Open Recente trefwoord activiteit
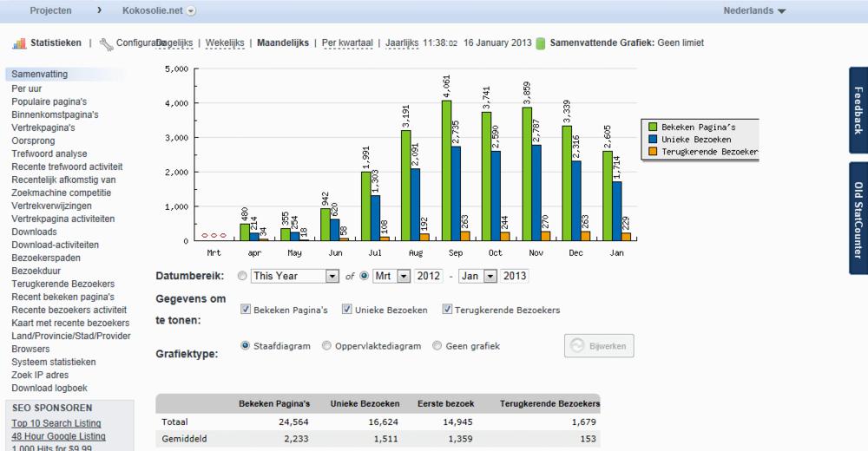 (67, 167)
